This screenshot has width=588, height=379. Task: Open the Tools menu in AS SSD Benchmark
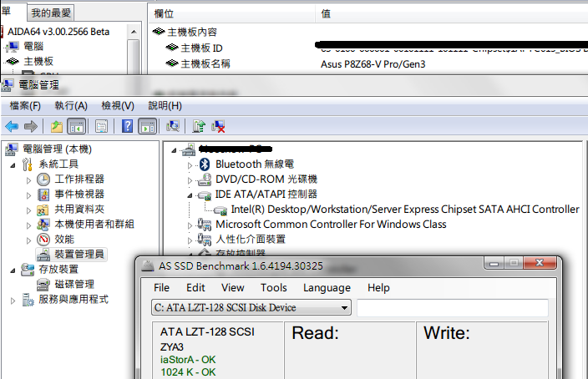click(x=274, y=287)
